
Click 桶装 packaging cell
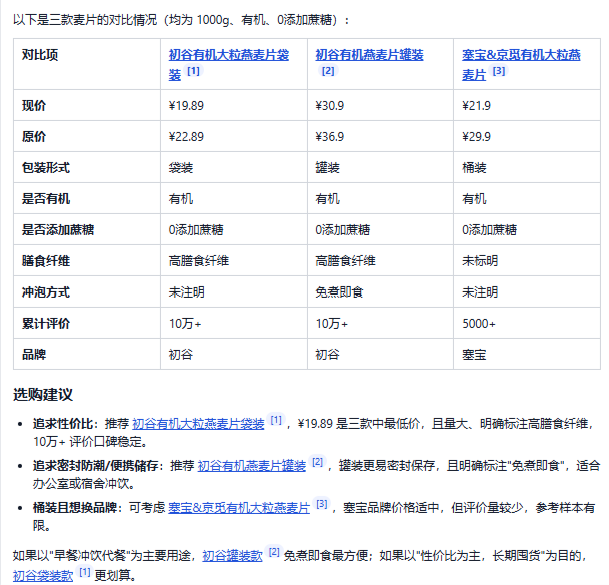pyautogui.click(x=474, y=168)
